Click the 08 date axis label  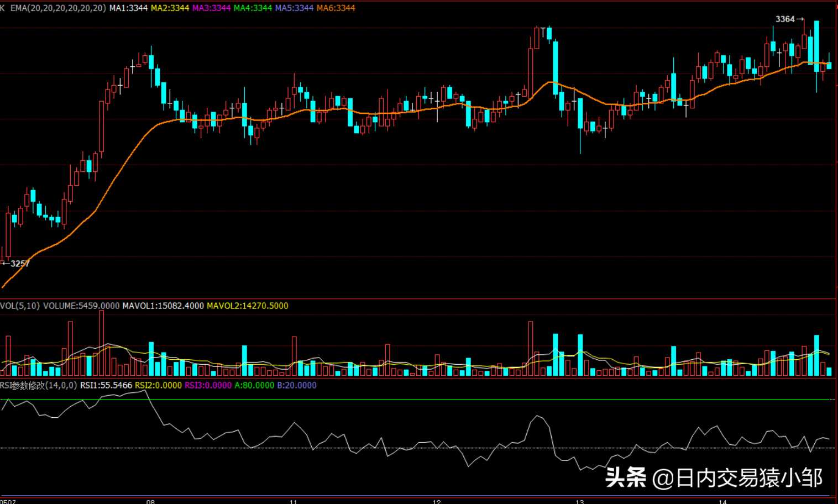(x=150, y=502)
